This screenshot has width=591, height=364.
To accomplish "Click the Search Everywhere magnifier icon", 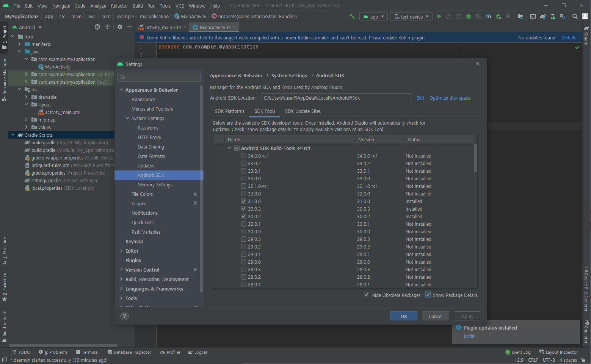I will 575,16.
